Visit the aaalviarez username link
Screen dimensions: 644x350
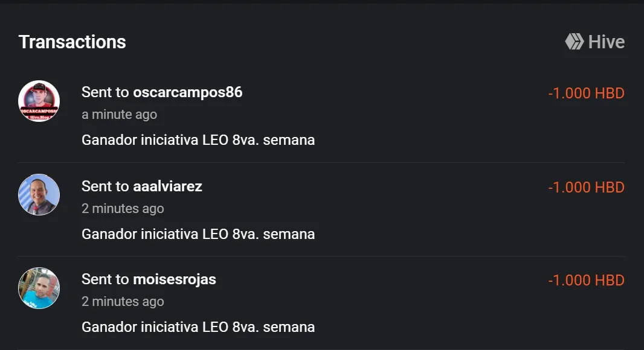coord(167,186)
